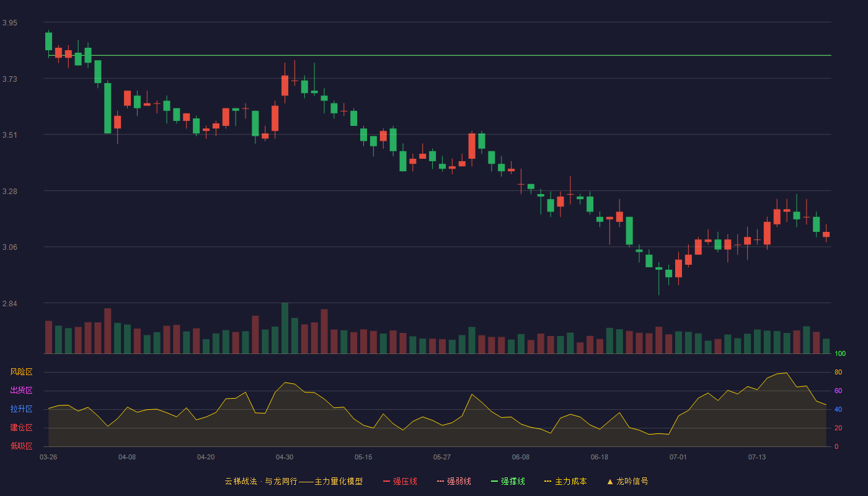Toggle the 龙吟信号 legend entry
Screen dimensions: 868x496
pos(627,481)
